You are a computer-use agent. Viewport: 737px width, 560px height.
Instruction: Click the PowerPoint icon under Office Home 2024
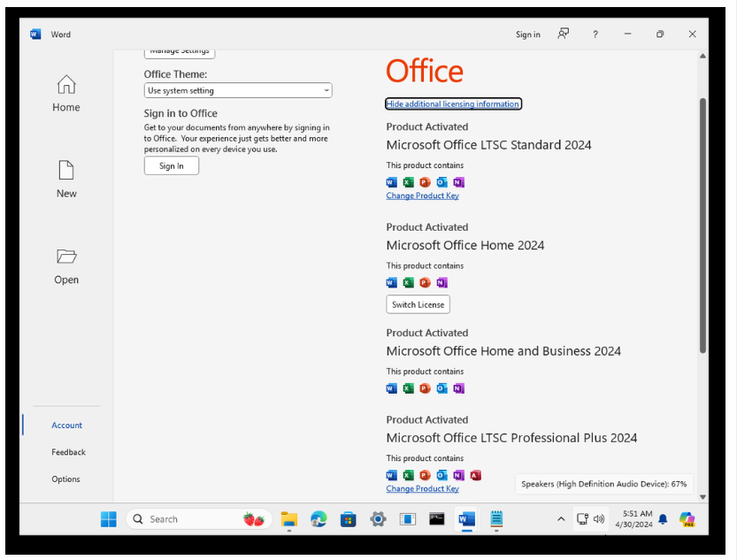pos(425,282)
